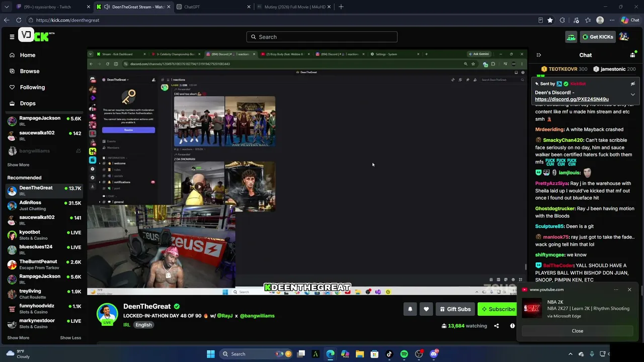Image resolution: width=644 pixels, height=362 pixels.
Task: Open the media control icon in toolbar
Action: (x=575, y=20)
